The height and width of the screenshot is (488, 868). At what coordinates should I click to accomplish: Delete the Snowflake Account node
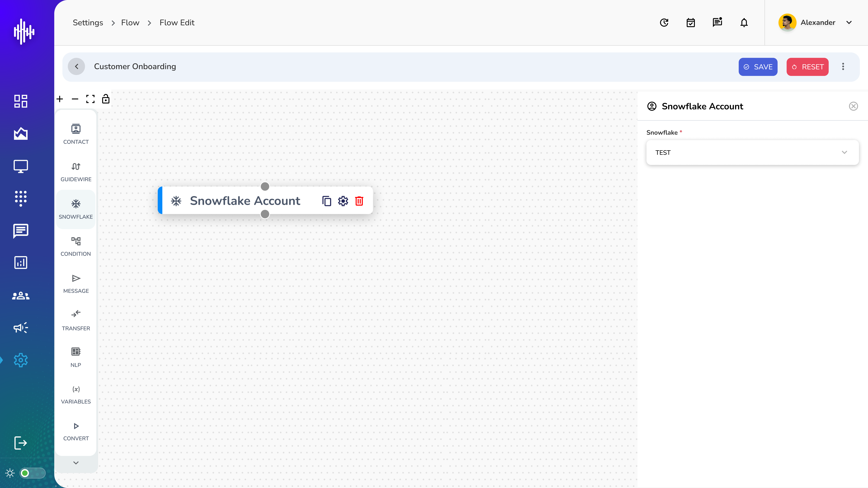pyautogui.click(x=359, y=201)
